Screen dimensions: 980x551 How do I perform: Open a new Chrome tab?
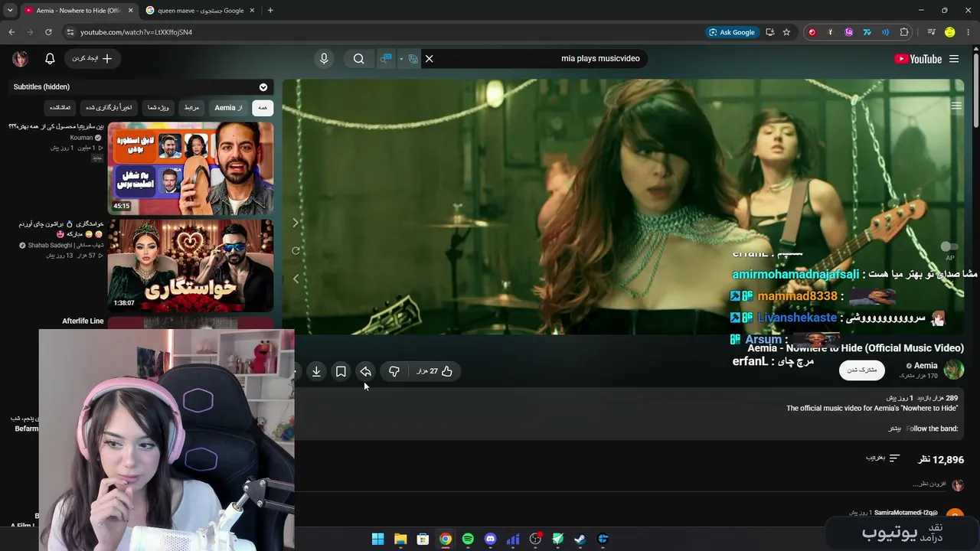pos(270,11)
